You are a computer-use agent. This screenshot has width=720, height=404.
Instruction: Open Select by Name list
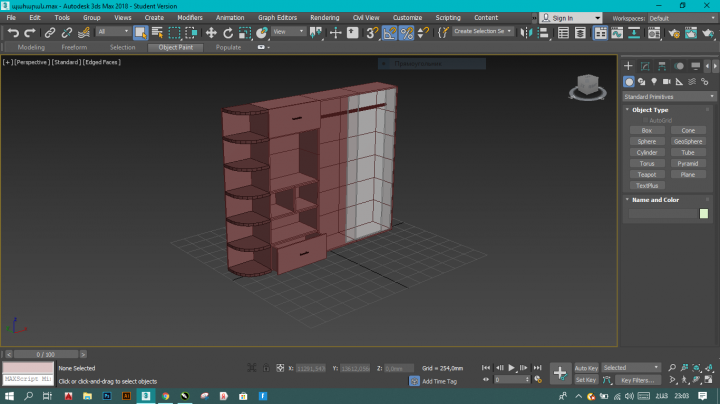tap(156, 32)
